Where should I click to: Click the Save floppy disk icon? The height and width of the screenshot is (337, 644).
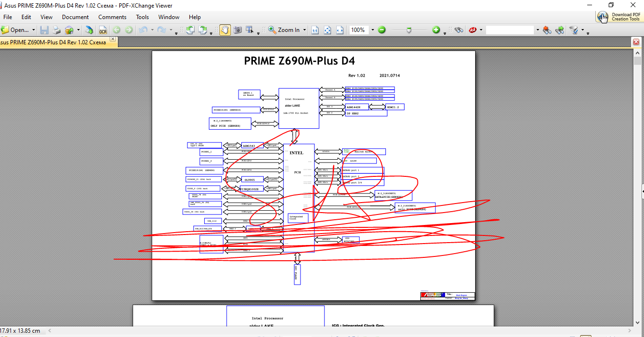click(44, 30)
